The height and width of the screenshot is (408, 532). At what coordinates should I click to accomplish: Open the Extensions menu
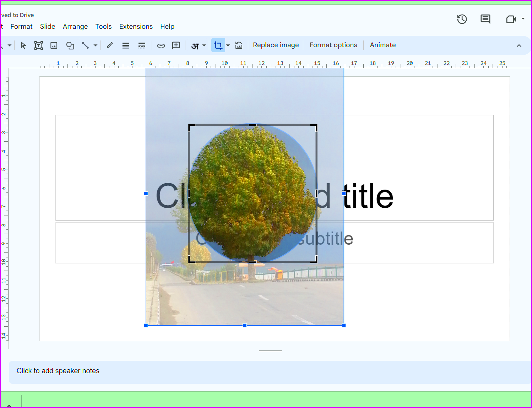click(x=136, y=27)
